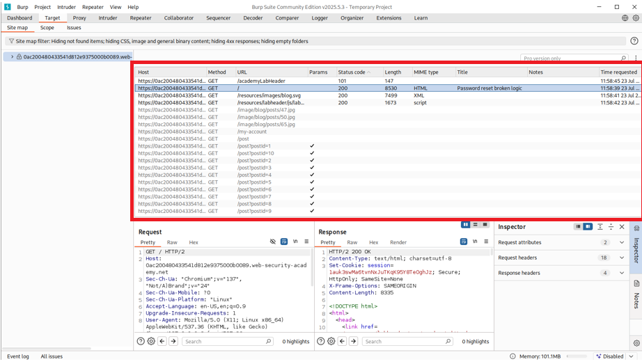Image resolution: width=642 pixels, height=364 pixels.
Task: Toggle Request pretty-print message icon
Action: click(283, 242)
